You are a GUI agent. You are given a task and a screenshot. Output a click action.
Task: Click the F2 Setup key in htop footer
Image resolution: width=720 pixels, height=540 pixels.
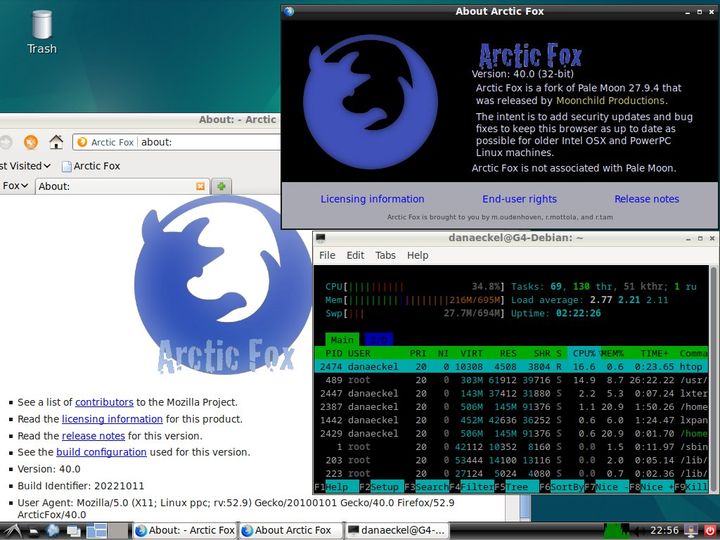click(381, 487)
